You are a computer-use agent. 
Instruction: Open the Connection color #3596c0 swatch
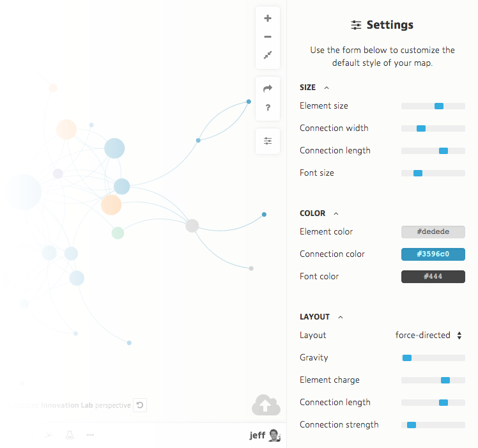coord(433,254)
